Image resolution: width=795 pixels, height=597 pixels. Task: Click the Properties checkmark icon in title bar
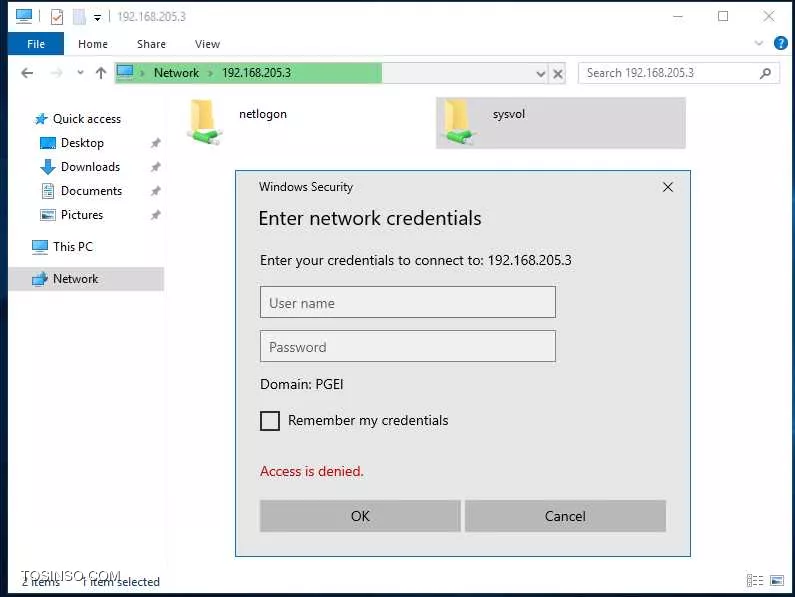click(x=57, y=17)
